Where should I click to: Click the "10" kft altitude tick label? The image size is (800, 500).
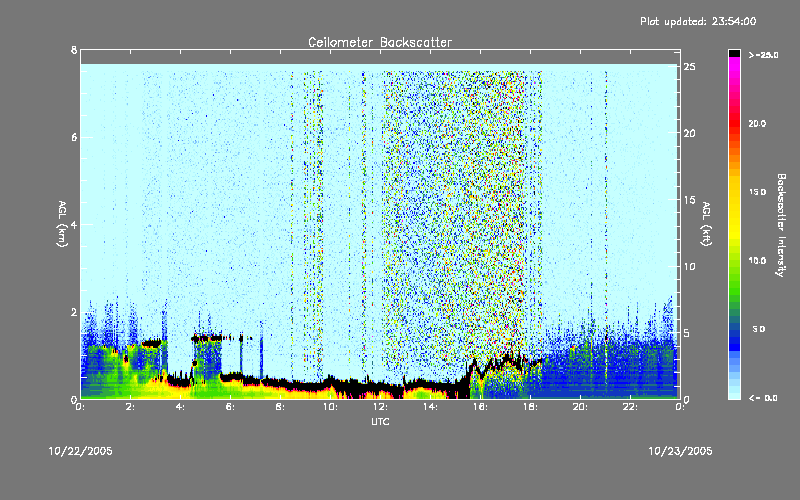click(x=690, y=266)
